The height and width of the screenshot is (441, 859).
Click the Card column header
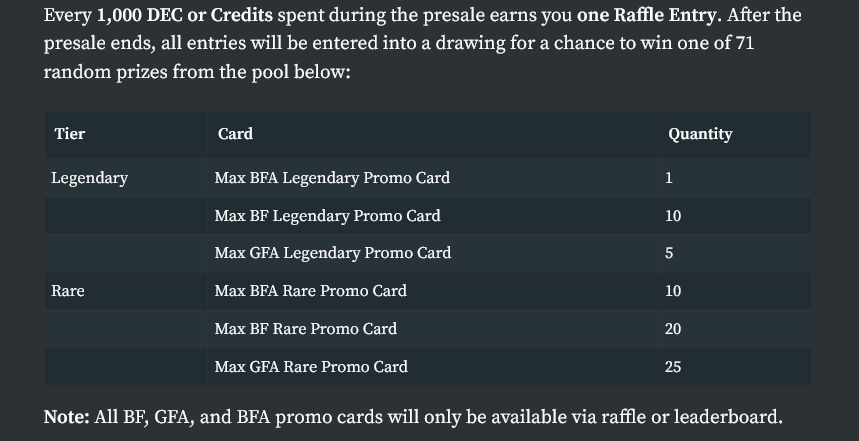pos(235,134)
